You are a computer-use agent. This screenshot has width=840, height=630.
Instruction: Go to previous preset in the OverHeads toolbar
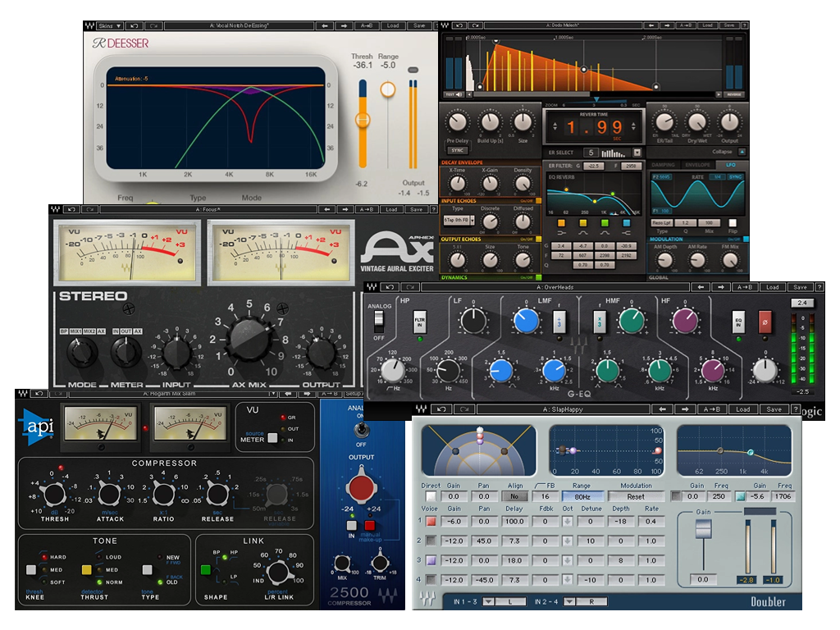[x=701, y=287]
